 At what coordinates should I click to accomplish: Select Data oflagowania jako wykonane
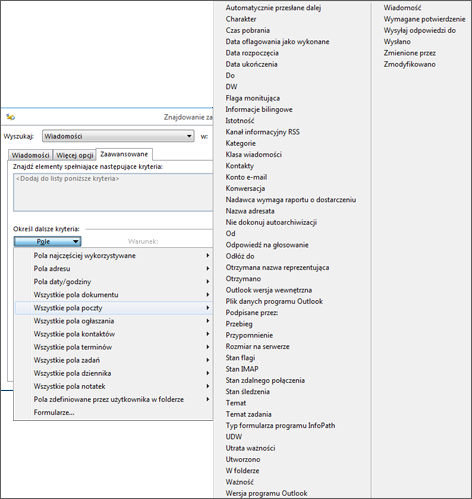[x=277, y=42]
